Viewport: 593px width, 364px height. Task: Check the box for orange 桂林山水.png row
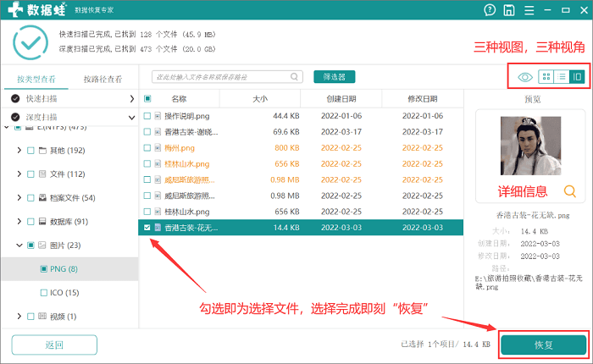click(147, 163)
